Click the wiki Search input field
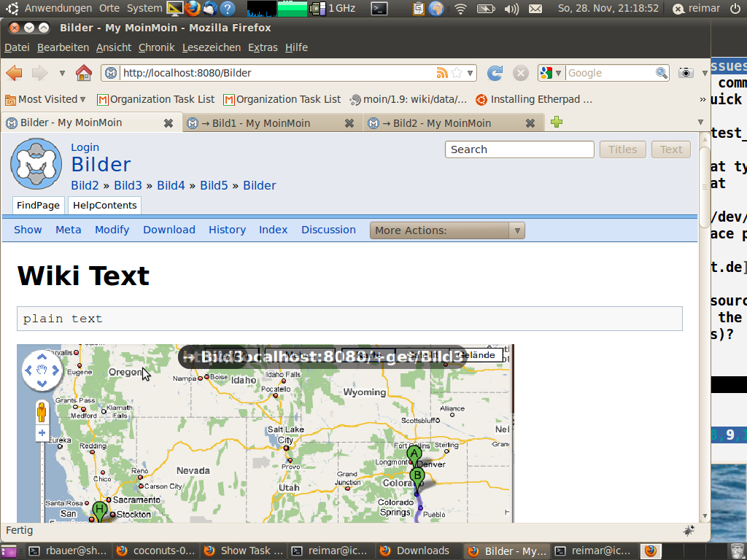Screen dimensions: 747x560 click(519, 149)
